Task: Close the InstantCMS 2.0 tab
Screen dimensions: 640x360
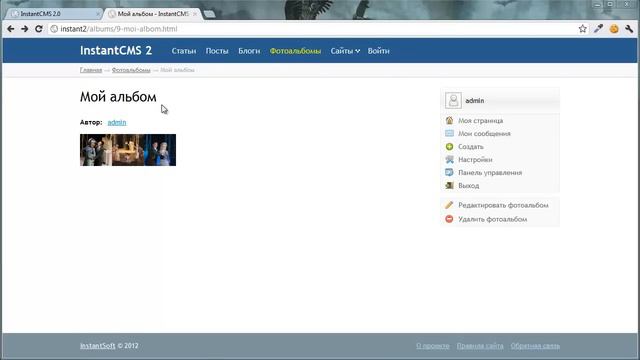Action: click(x=98, y=14)
